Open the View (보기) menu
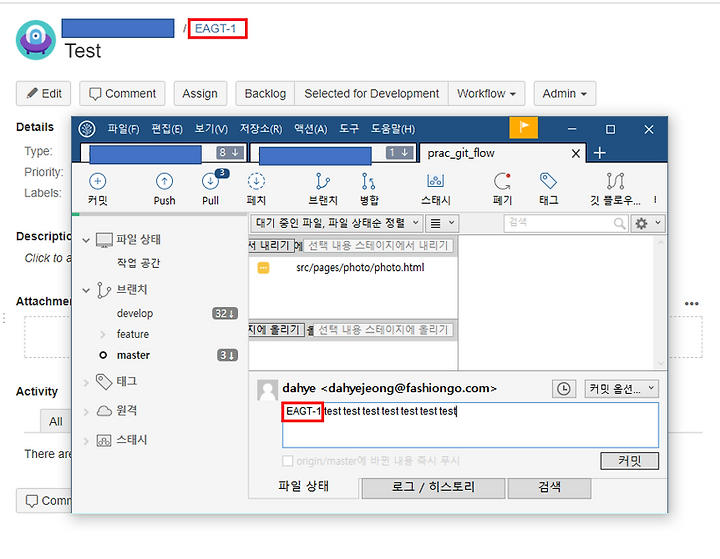720x559 pixels. [211, 129]
